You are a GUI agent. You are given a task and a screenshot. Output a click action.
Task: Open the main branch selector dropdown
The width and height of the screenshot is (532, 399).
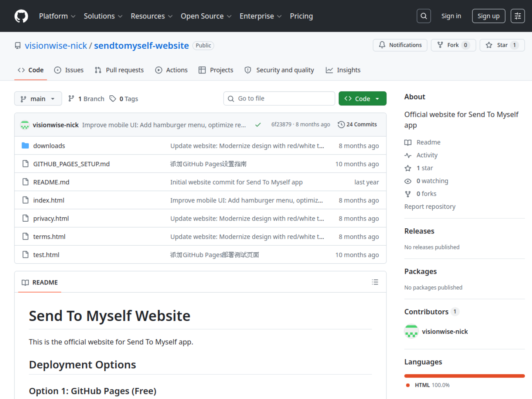pyautogui.click(x=38, y=99)
